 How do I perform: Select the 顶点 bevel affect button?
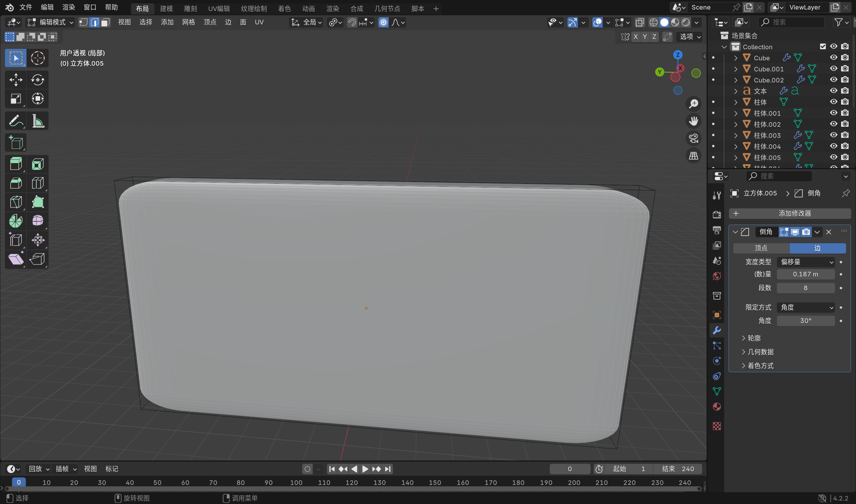[x=761, y=248]
